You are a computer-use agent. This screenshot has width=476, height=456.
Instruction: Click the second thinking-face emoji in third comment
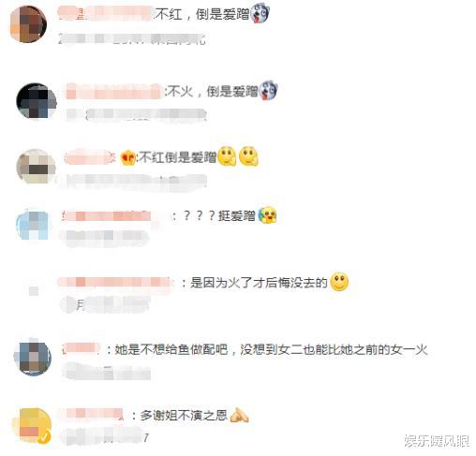tap(248, 156)
